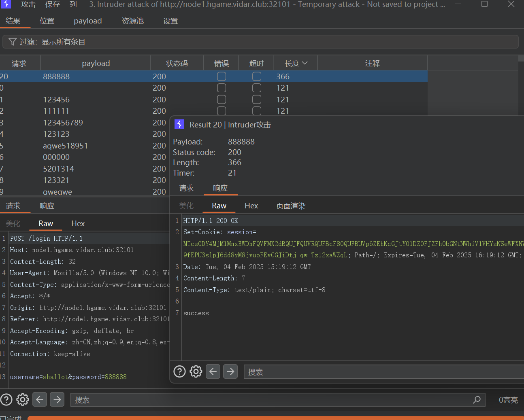Open the 保存 menu
The height and width of the screenshot is (420, 524).
click(x=53, y=4)
